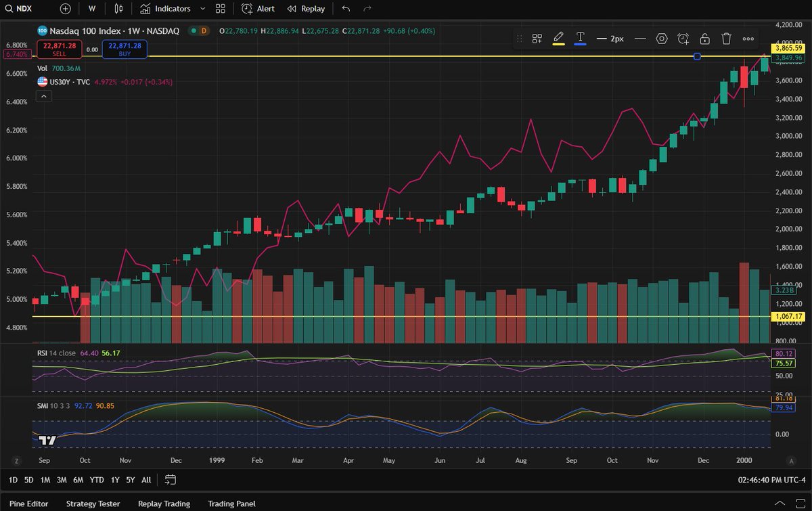This screenshot has width=812, height=511.
Task: Set range to 1Y
Action: click(x=115, y=480)
